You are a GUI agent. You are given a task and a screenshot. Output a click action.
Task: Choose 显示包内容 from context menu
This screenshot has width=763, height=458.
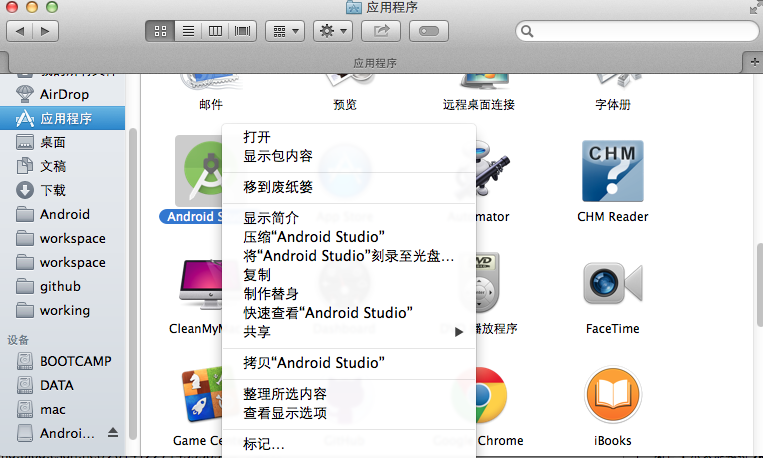click(x=348, y=156)
